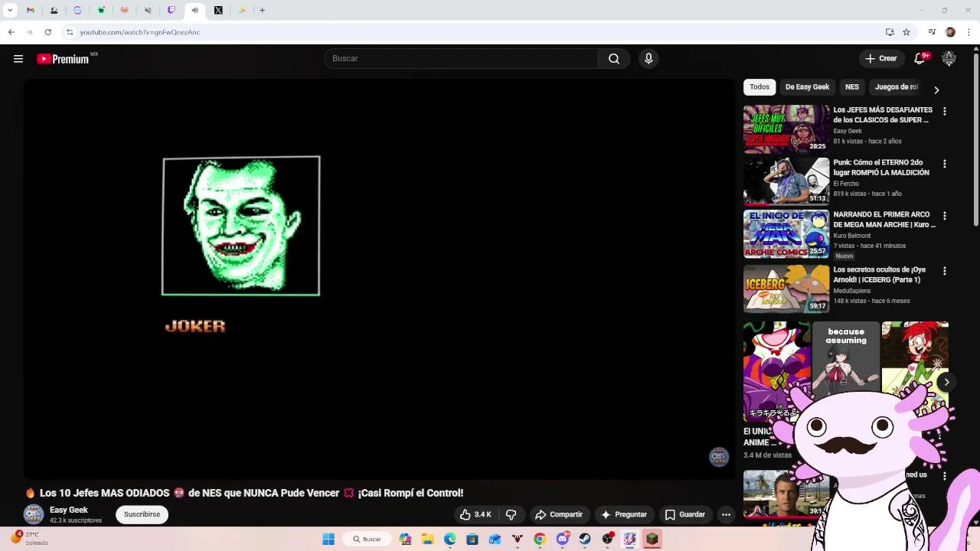Viewport: 980px width, 551px height.
Task: Select the NES filter chip
Action: (852, 87)
